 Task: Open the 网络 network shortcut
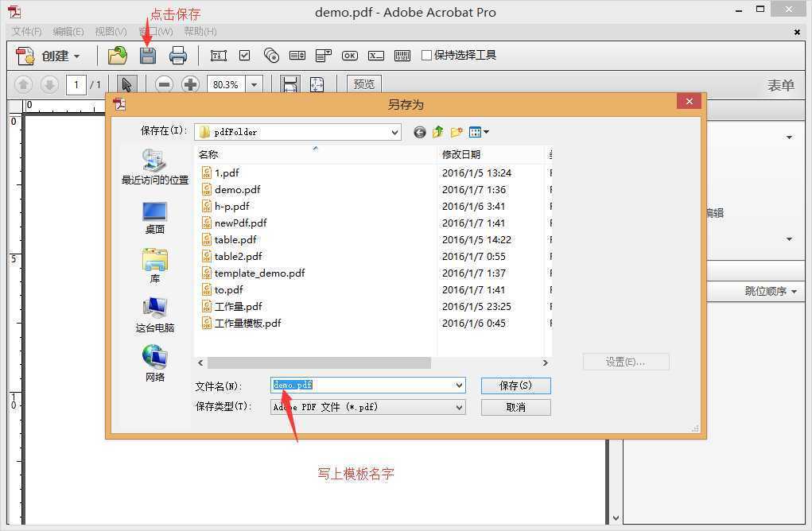(x=155, y=363)
